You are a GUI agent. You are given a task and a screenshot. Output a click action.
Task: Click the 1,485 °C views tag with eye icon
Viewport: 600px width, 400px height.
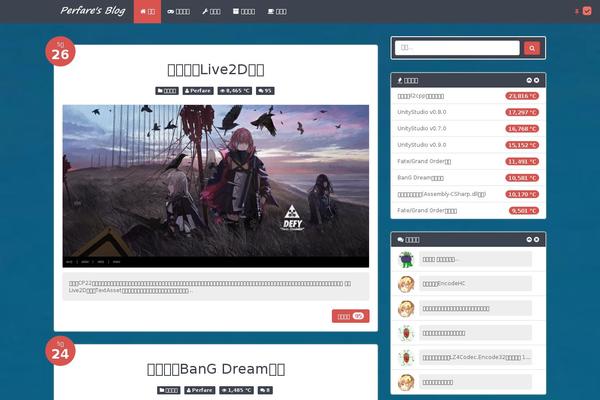click(x=236, y=390)
